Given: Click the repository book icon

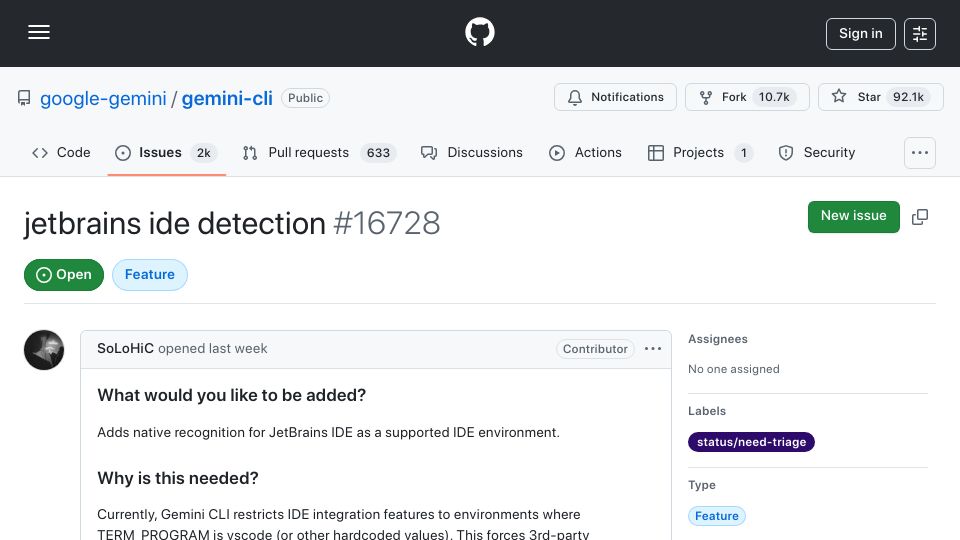Looking at the screenshot, I should coord(24,98).
